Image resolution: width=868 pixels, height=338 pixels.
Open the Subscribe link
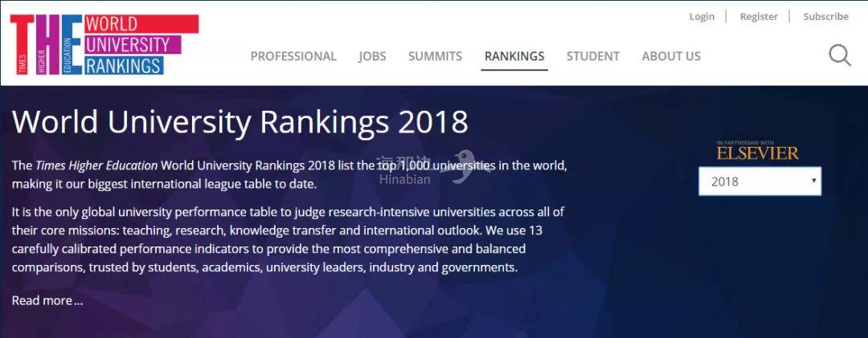[825, 17]
